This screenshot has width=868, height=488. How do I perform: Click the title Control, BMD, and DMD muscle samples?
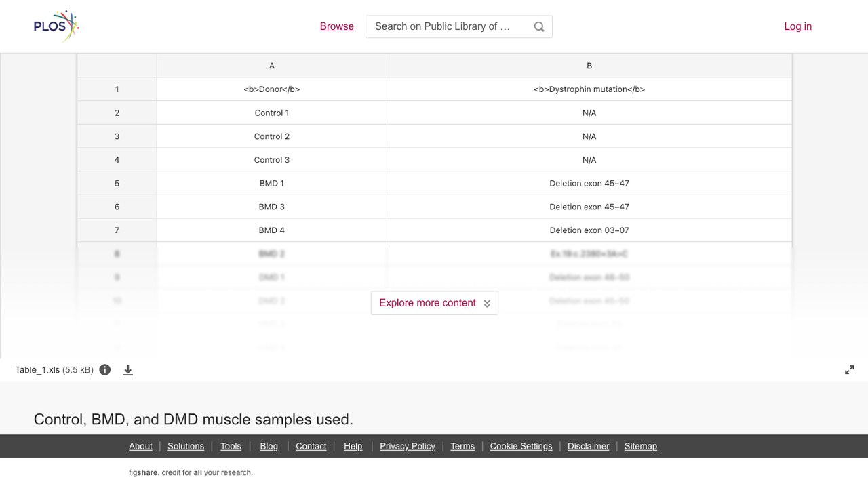(193, 420)
